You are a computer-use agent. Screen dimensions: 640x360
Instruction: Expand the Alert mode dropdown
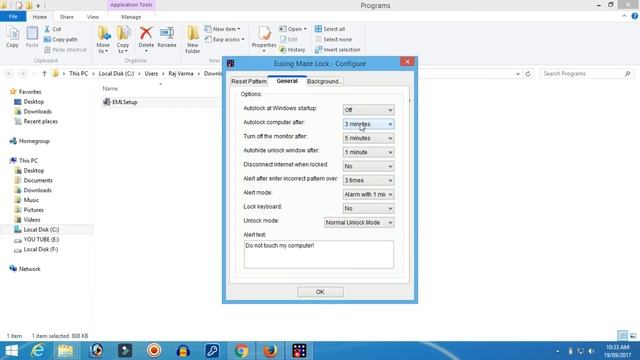pos(368,194)
